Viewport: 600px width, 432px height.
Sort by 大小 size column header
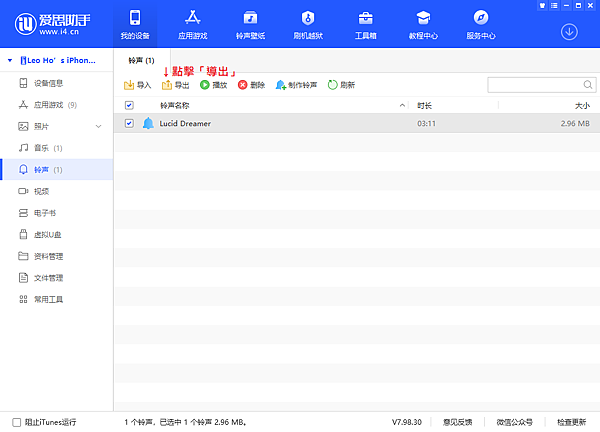582,106
